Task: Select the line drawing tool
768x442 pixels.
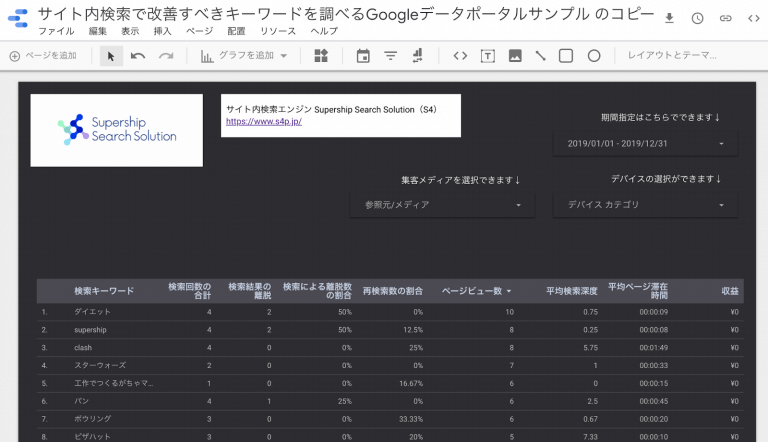Action: point(540,56)
